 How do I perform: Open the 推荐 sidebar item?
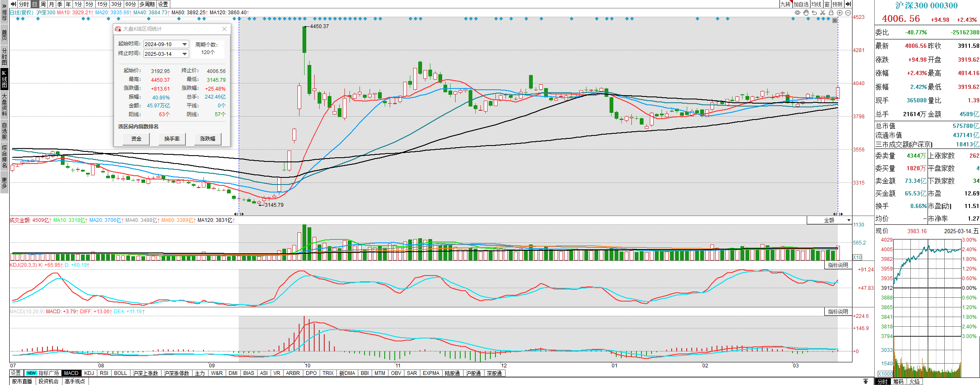point(4,15)
